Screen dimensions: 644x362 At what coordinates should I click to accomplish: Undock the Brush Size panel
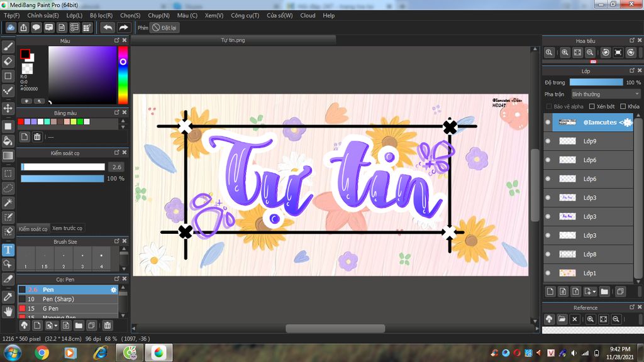tap(116, 241)
